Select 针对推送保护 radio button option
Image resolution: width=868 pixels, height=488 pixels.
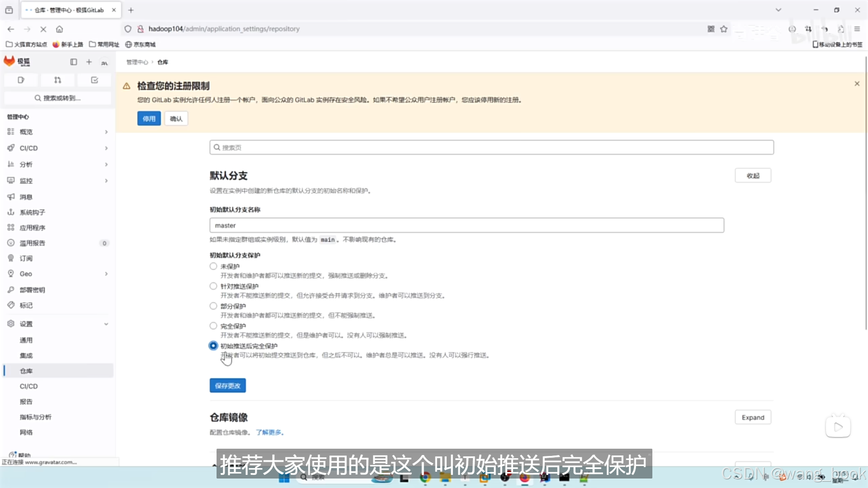(213, 286)
